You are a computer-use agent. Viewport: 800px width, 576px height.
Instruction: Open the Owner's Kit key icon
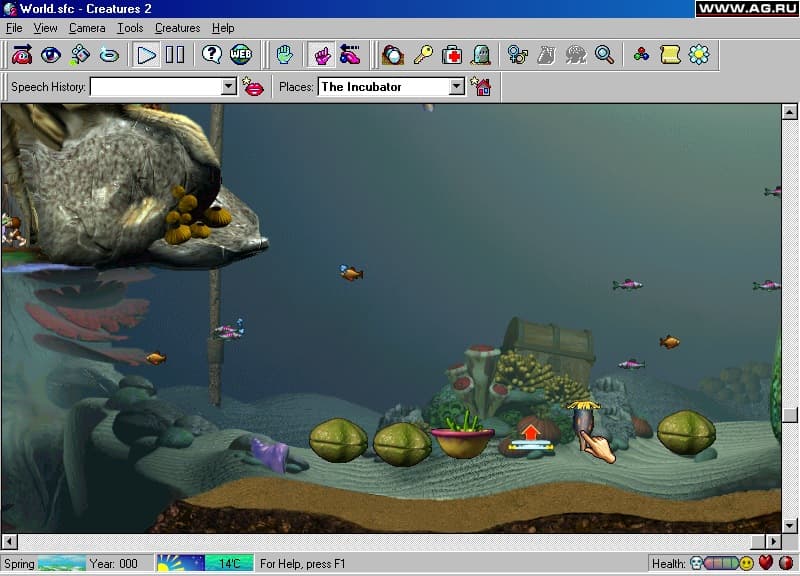click(423, 55)
